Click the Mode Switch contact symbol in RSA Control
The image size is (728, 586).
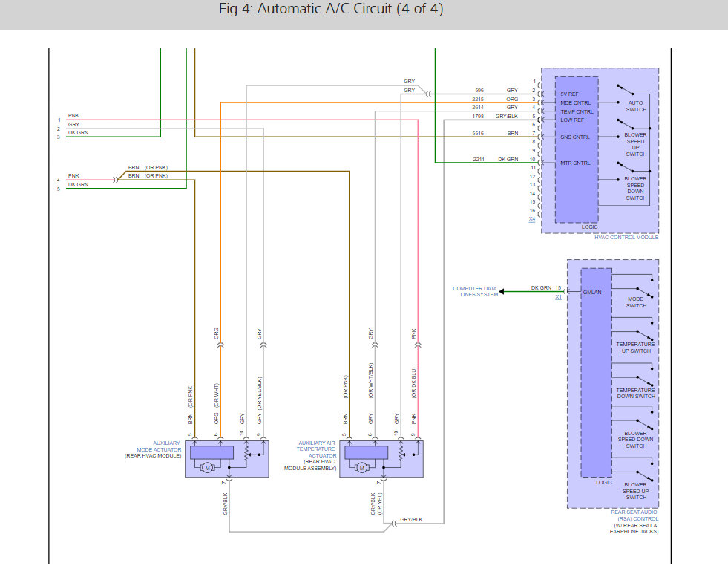tap(646, 293)
